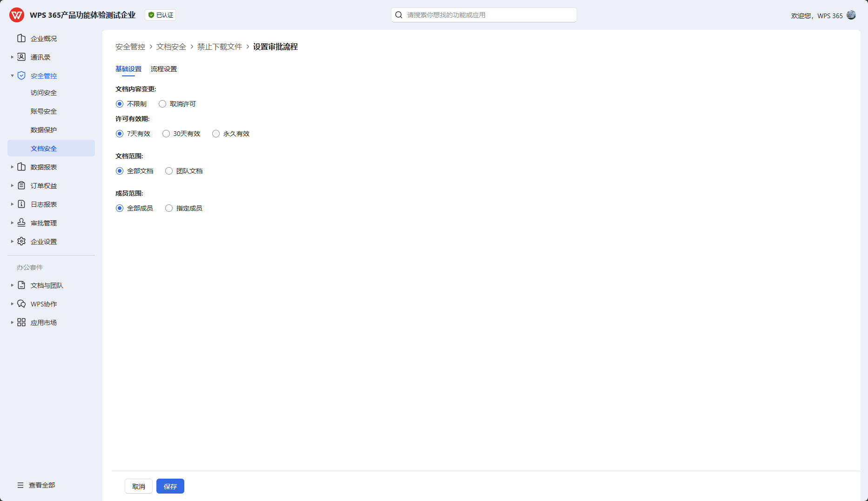Expand the 文档与团队 tree arrow

(x=12, y=285)
